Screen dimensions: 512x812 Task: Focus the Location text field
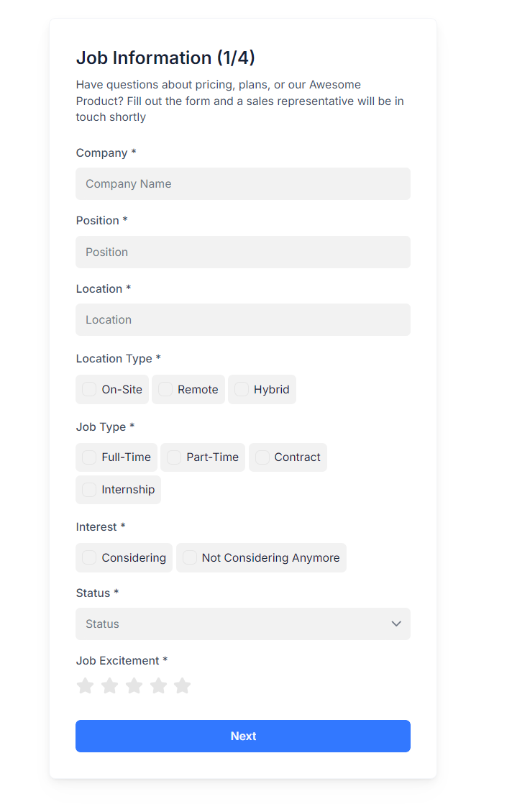click(x=243, y=319)
